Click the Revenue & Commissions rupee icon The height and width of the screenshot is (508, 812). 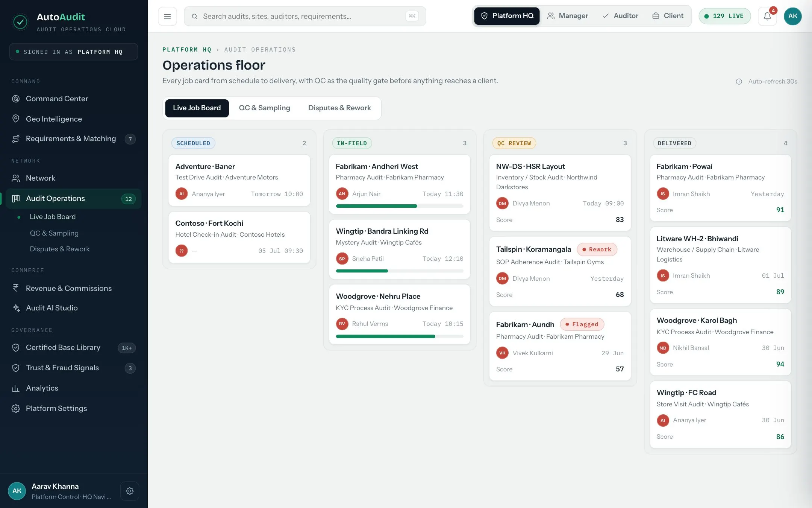click(16, 288)
